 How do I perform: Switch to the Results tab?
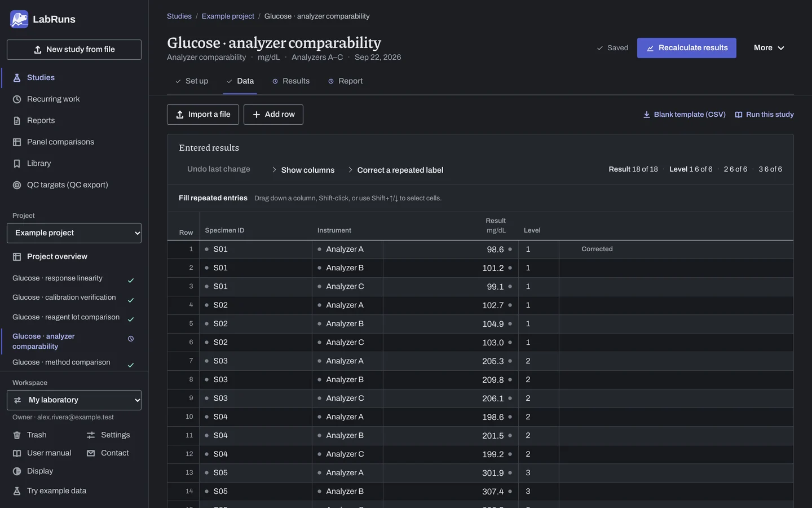click(x=291, y=81)
